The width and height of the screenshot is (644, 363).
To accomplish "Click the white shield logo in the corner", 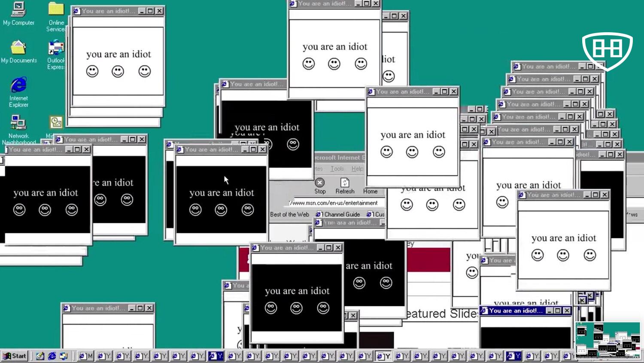I will (607, 50).
